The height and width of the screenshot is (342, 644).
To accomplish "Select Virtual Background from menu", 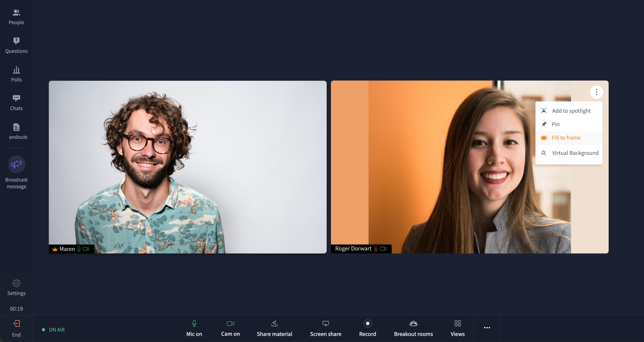I will click(x=575, y=153).
